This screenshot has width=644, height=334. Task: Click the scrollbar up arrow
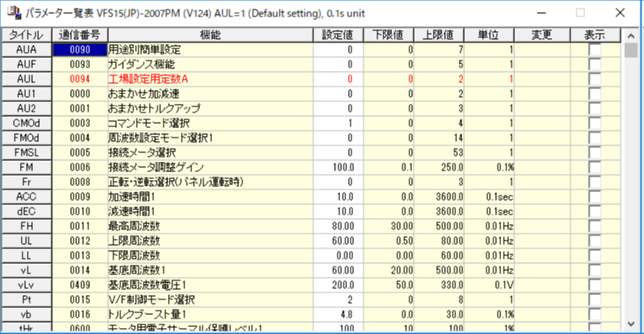click(631, 35)
